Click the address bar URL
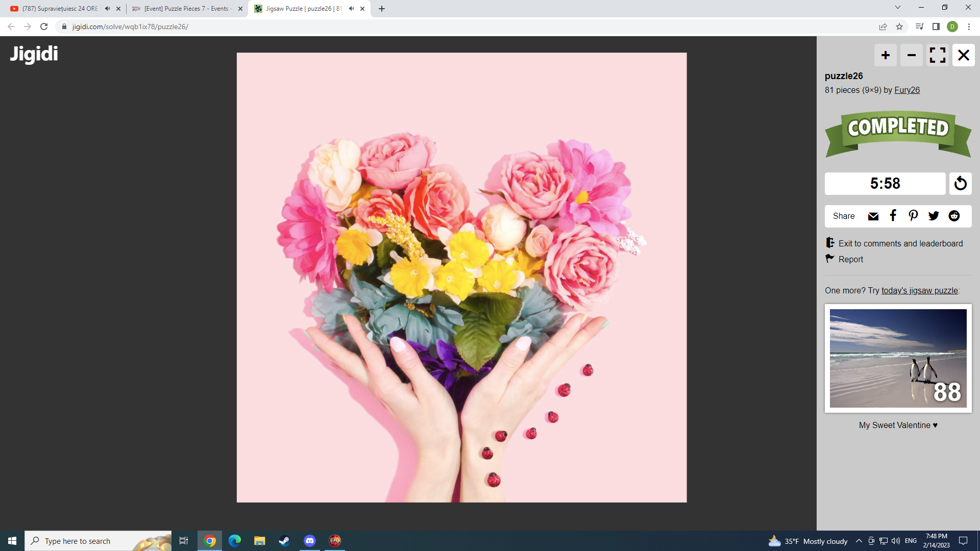The width and height of the screenshot is (980, 551). 130,27
